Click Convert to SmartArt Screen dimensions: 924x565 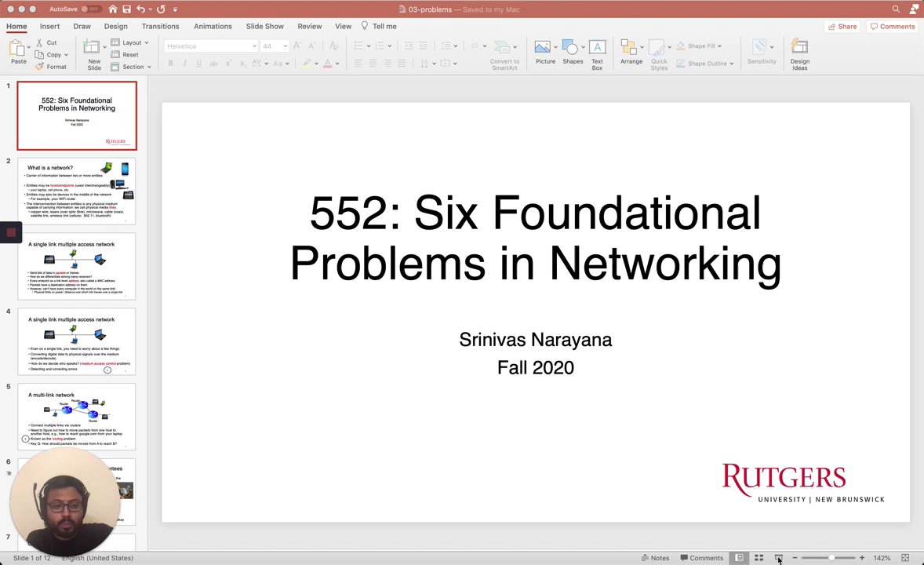pos(504,55)
